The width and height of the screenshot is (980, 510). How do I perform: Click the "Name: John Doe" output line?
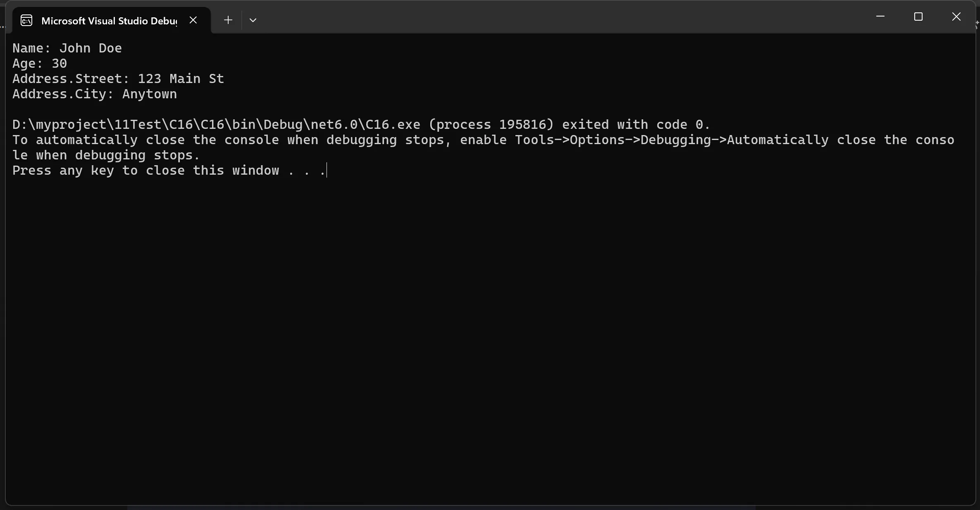pyautogui.click(x=67, y=48)
